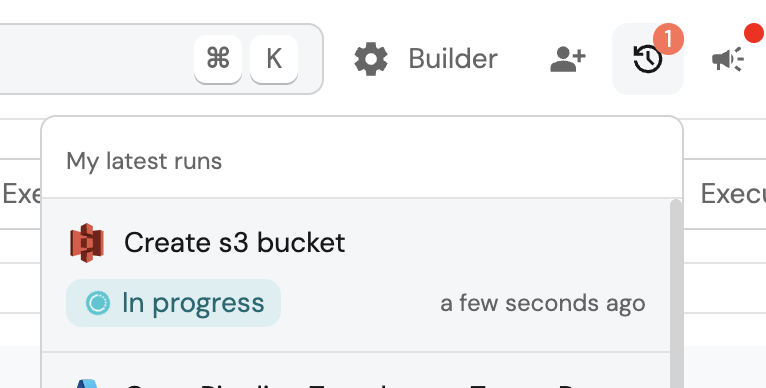Click the In progress spinner icon

(x=98, y=303)
